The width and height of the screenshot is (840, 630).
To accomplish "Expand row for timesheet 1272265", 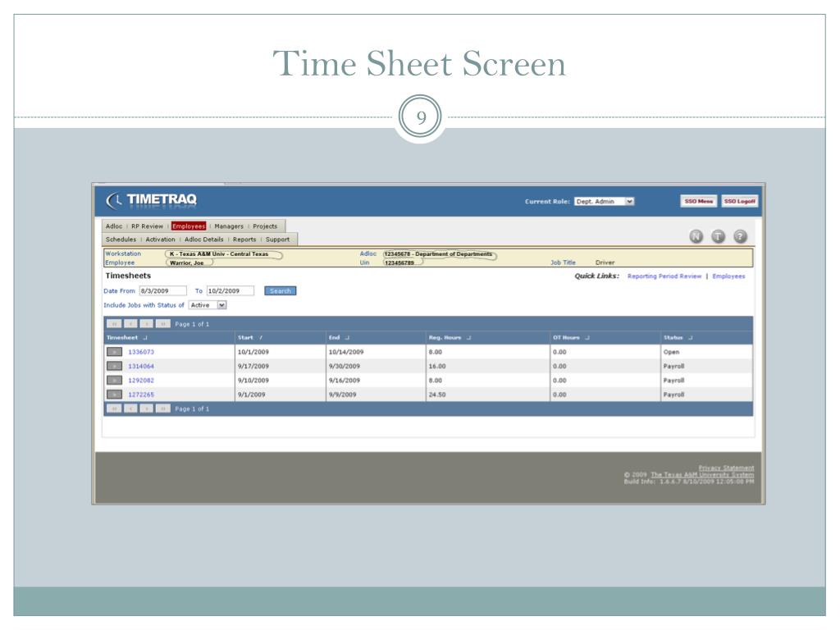I will pos(114,395).
